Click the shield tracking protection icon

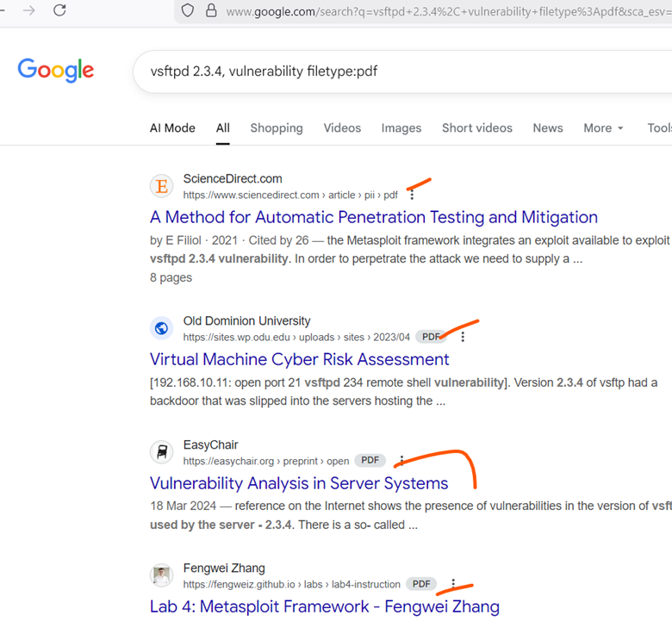187,11
